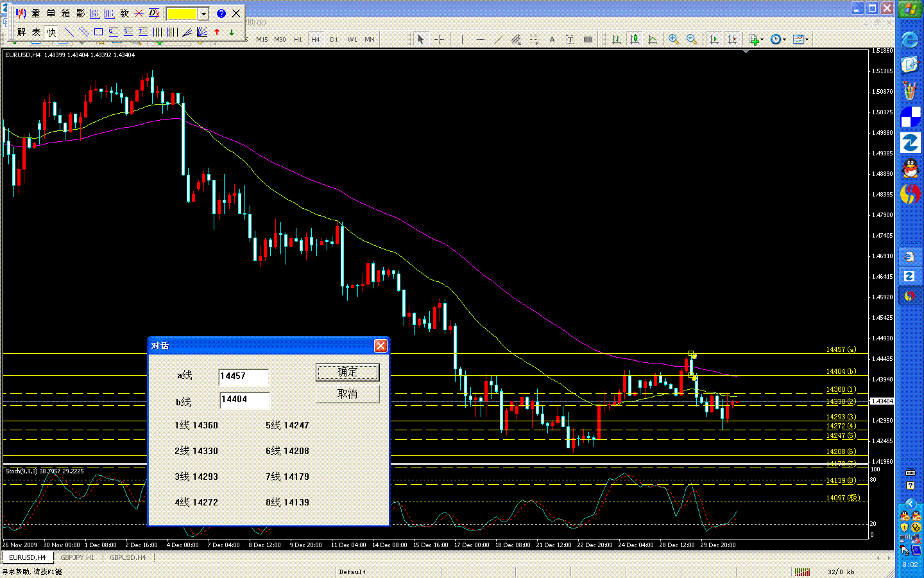Click the 14457 (a) price line label
The image size is (924, 578).
(x=841, y=349)
